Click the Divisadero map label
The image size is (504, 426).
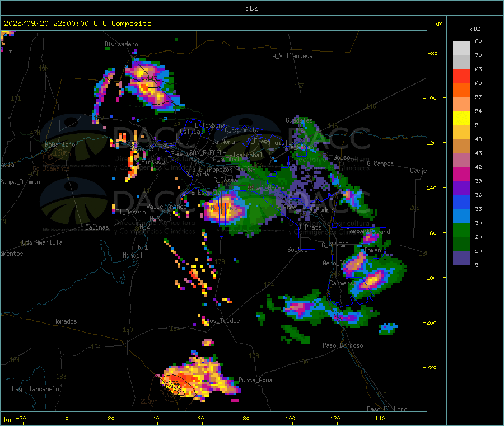point(121,44)
